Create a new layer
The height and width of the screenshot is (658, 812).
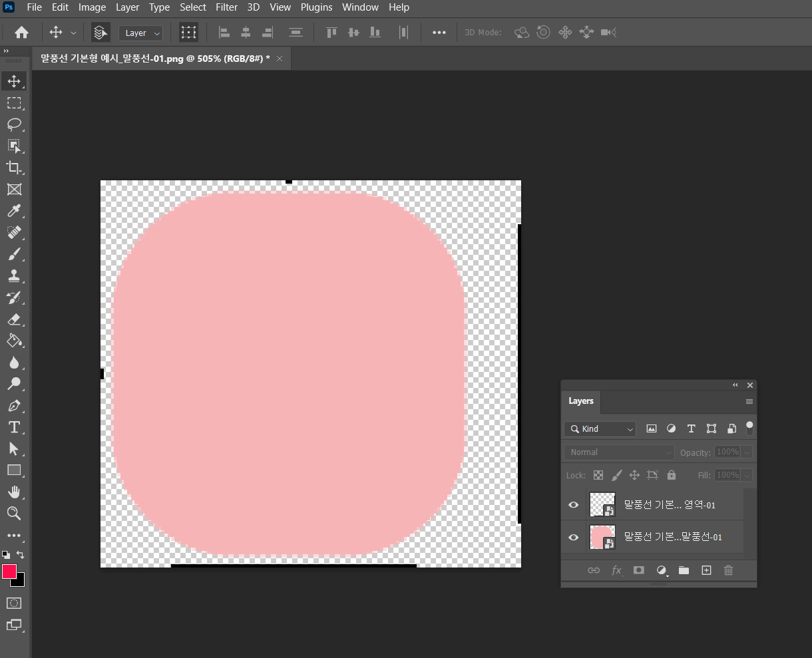coord(707,570)
